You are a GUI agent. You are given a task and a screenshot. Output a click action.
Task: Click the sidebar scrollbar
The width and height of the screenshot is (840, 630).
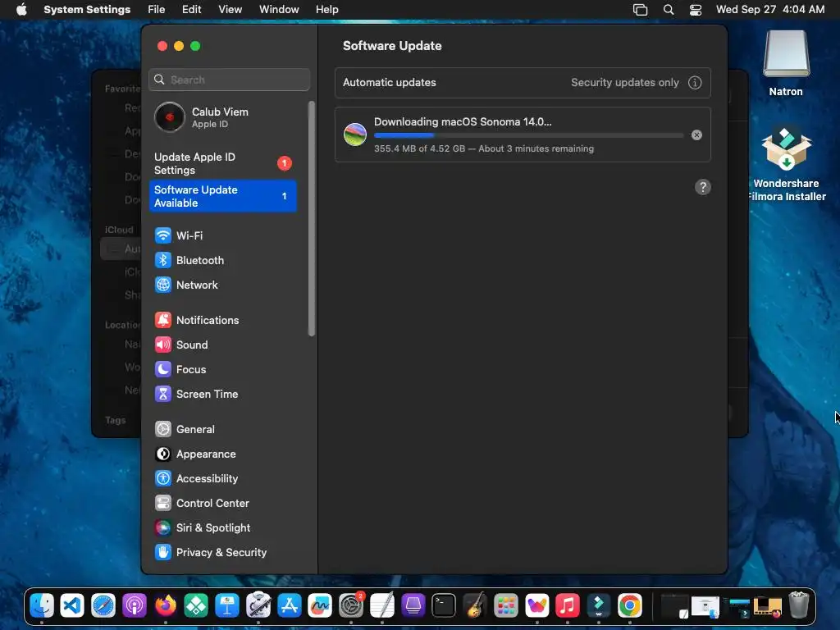pos(311,218)
